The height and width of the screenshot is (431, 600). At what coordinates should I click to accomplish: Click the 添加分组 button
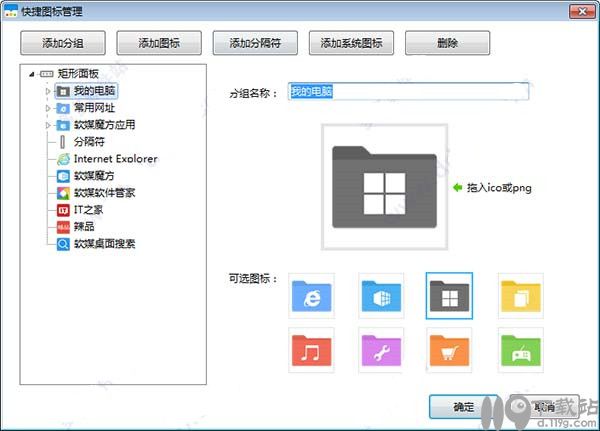point(63,43)
